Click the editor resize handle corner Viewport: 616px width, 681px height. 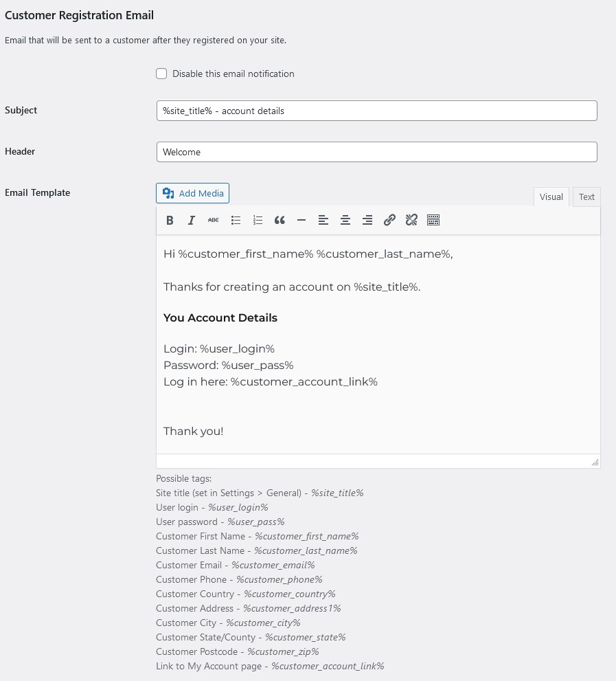595,462
